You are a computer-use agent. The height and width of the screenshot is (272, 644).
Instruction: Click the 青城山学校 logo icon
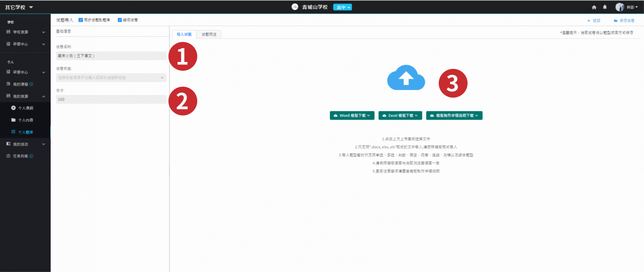click(295, 7)
